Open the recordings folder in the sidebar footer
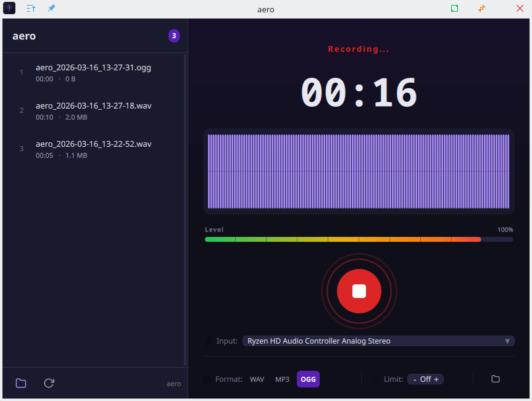Viewport: 532px width, 401px height. coord(21,383)
